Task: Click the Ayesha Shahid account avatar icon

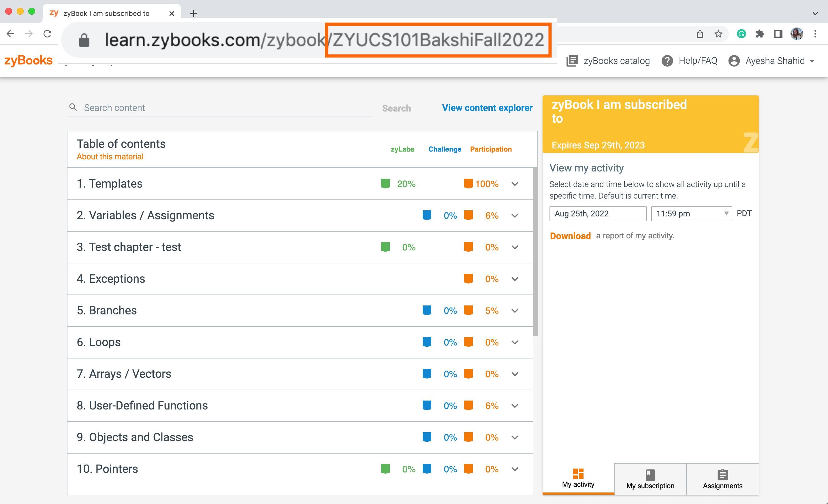Action: (734, 61)
